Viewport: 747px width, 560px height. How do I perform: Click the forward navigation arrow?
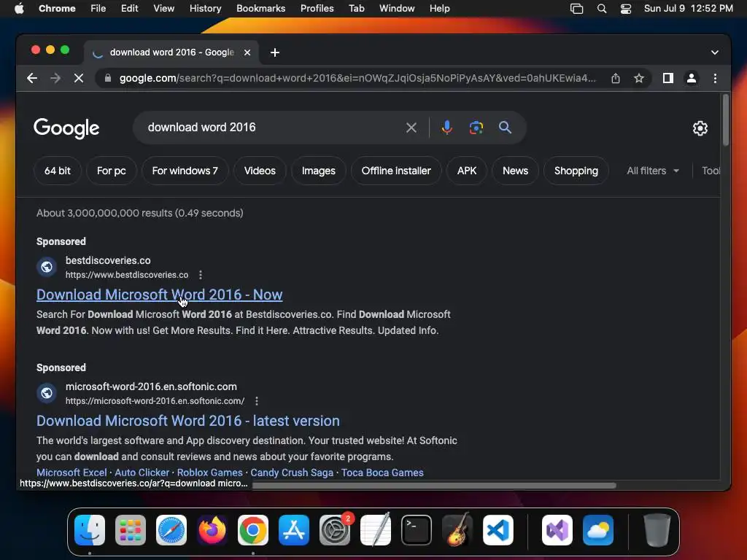tap(55, 78)
